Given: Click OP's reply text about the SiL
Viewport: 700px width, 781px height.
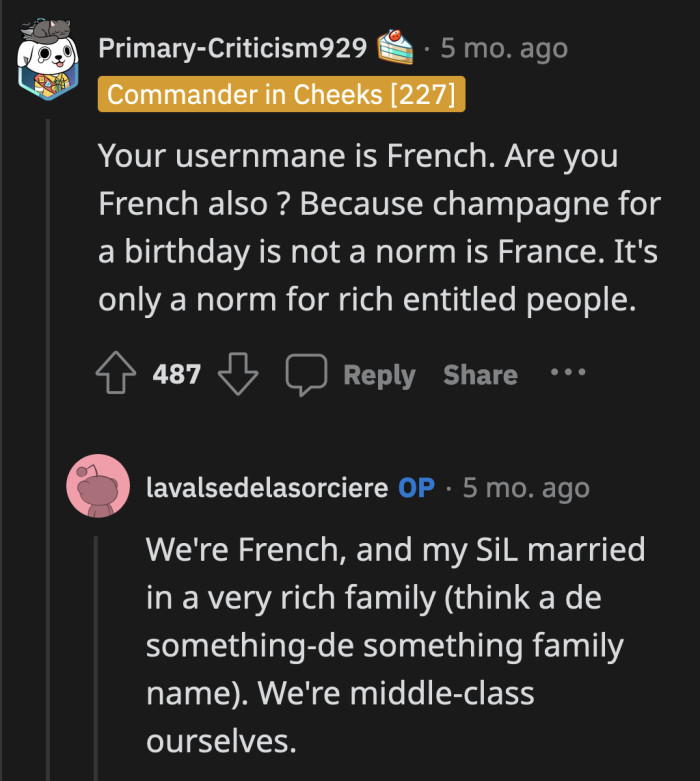Looking at the screenshot, I should [x=395, y=645].
